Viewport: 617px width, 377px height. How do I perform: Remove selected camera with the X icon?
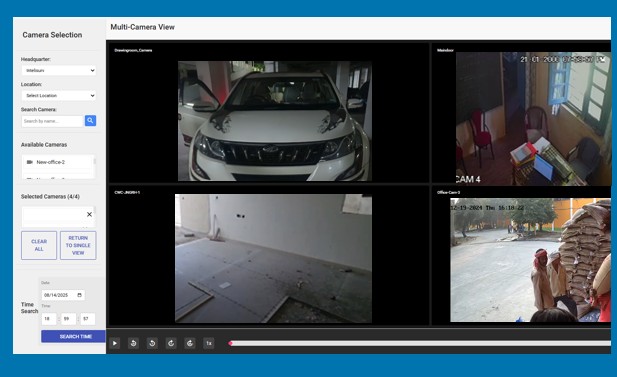tap(89, 214)
